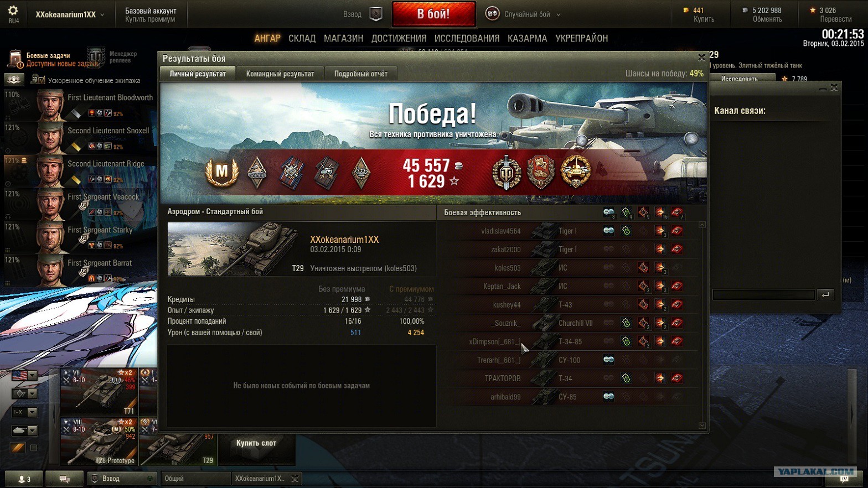
Task: Click Купить слот button
Action: [256, 443]
